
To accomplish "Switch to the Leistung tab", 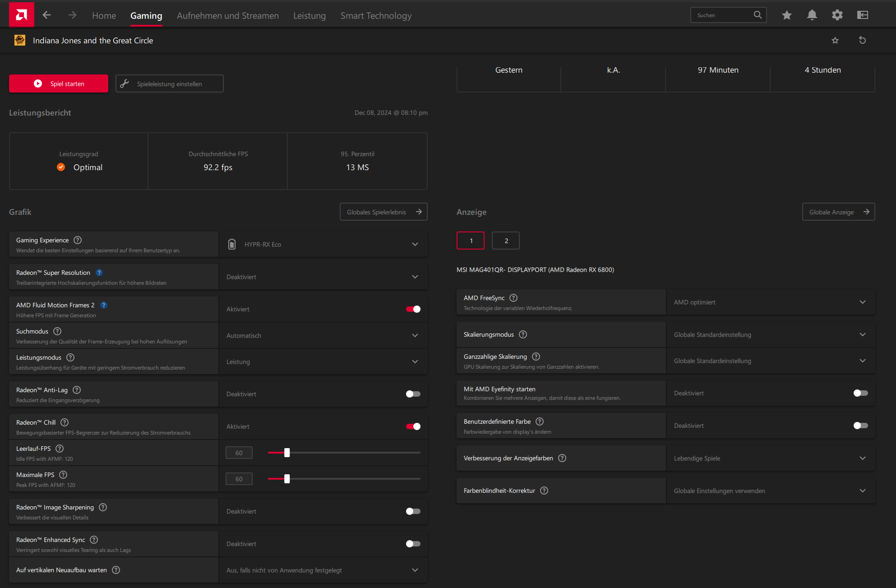I will click(309, 15).
